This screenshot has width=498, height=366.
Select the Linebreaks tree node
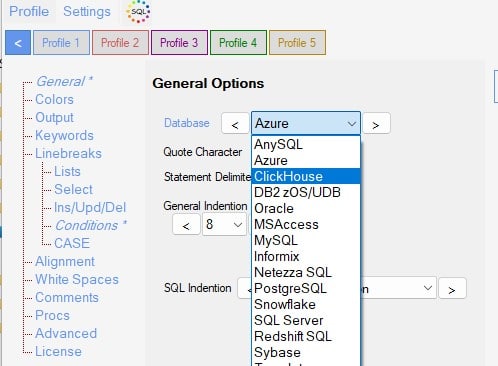tap(68, 153)
